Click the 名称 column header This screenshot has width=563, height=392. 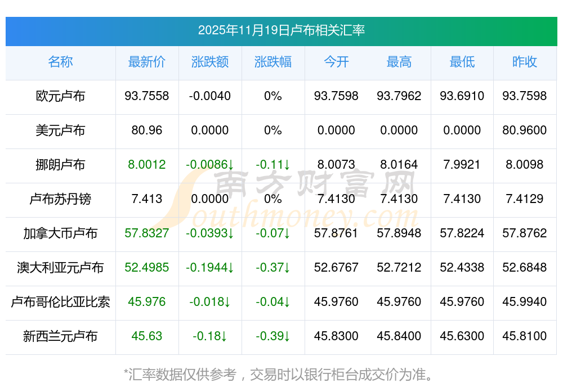[60, 62]
